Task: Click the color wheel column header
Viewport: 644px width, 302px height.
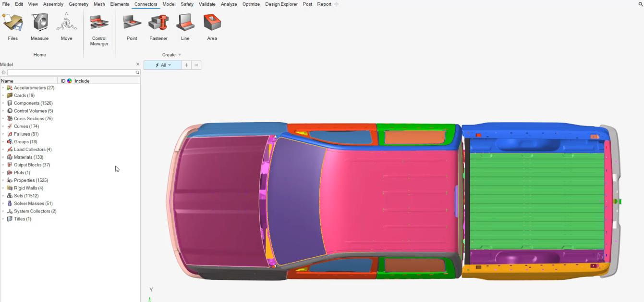Action: tap(69, 81)
